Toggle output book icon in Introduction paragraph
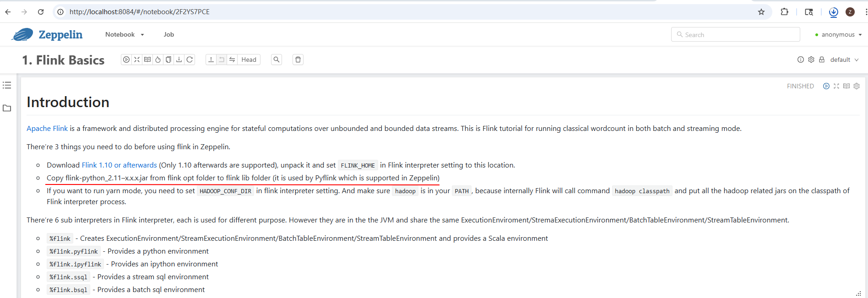The height and width of the screenshot is (298, 868). click(x=846, y=86)
